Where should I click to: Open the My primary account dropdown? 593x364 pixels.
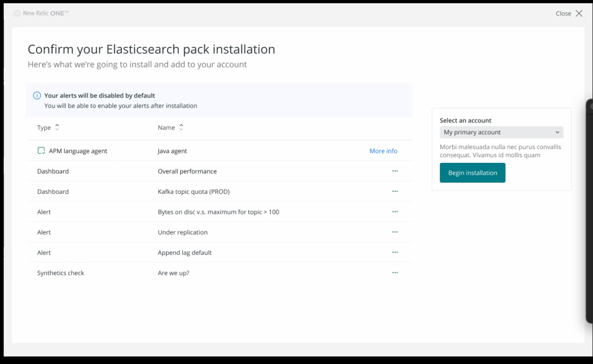click(x=501, y=132)
